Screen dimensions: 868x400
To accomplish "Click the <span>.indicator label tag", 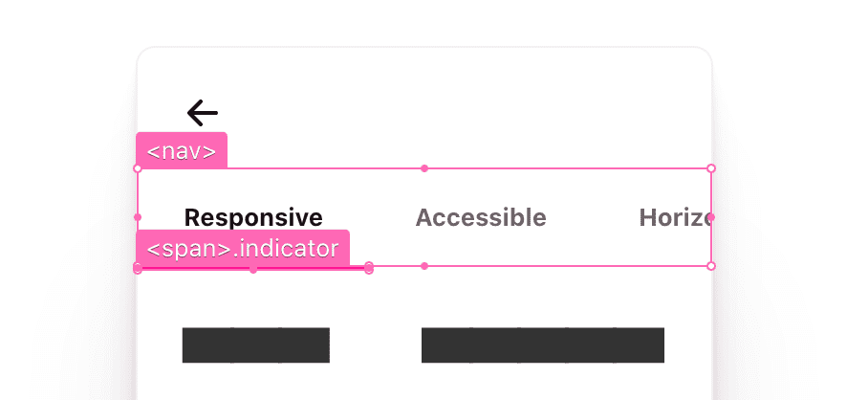I will pyautogui.click(x=243, y=249).
